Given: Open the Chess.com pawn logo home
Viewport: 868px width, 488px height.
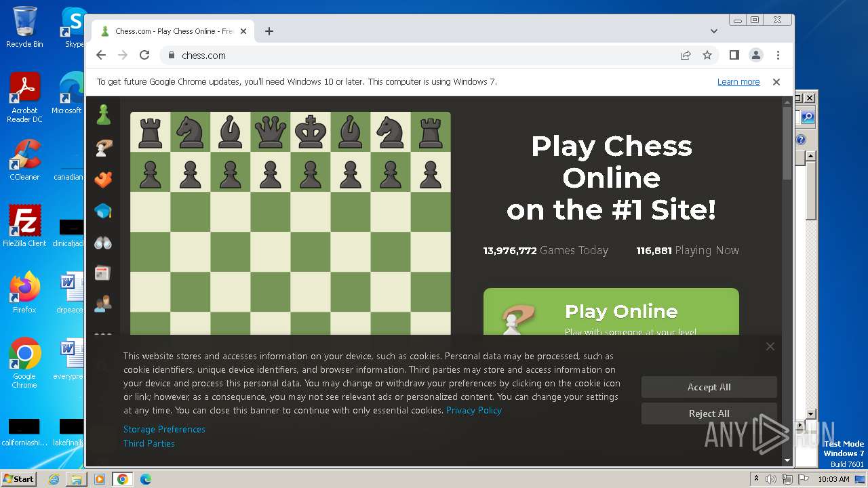Looking at the screenshot, I should tap(103, 115).
